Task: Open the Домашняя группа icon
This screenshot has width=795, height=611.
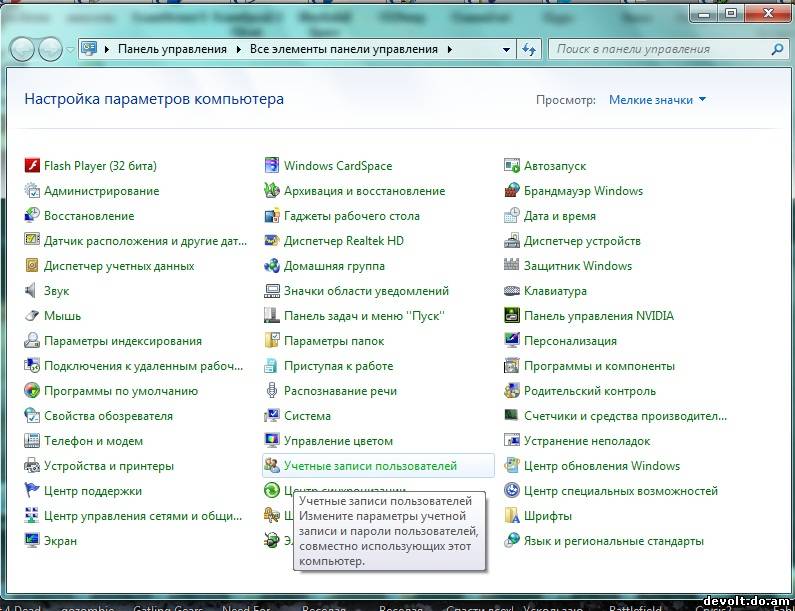Action: point(272,266)
